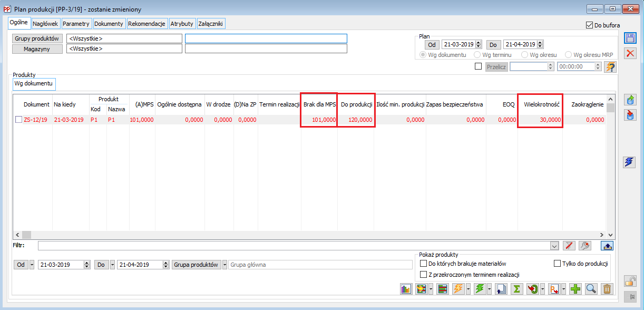Open dropdown arrow beside bottom Do button
Image resolution: width=644 pixels, height=310 pixels.
pyautogui.click(x=113, y=265)
